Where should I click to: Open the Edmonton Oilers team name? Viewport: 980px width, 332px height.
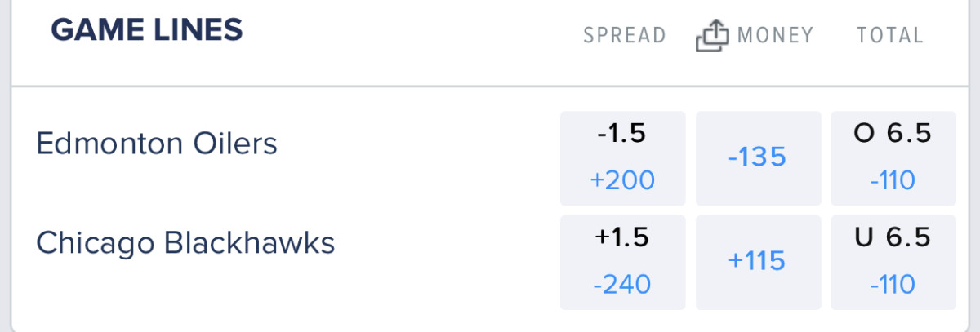click(157, 144)
